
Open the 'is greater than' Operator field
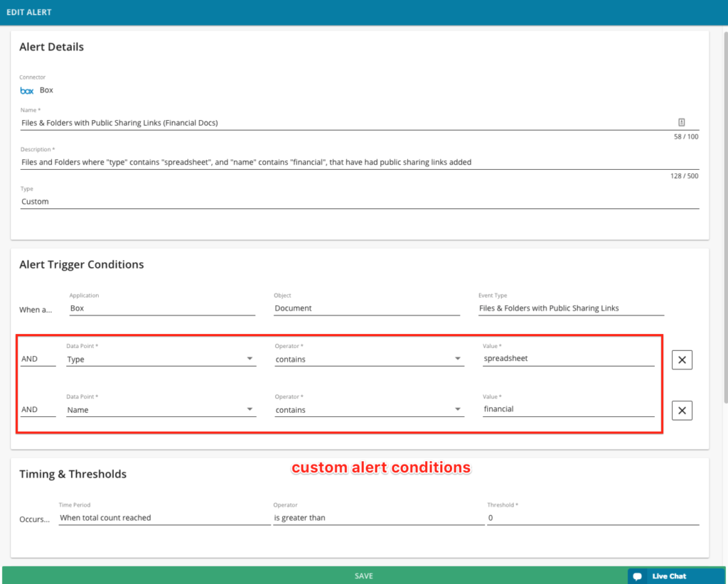[x=378, y=518]
